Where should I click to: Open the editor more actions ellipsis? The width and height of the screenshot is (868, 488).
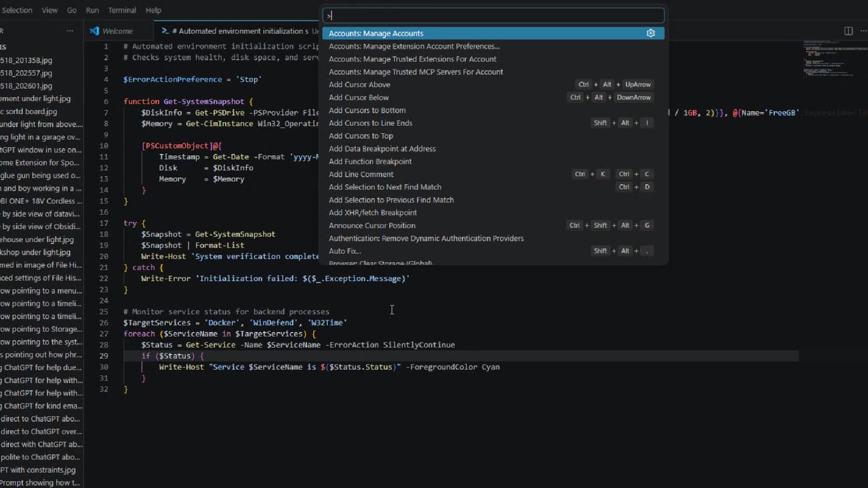(x=863, y=31)
